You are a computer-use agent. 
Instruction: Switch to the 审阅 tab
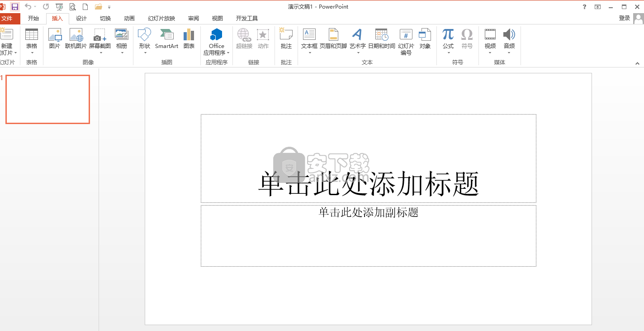pos(194,19)
